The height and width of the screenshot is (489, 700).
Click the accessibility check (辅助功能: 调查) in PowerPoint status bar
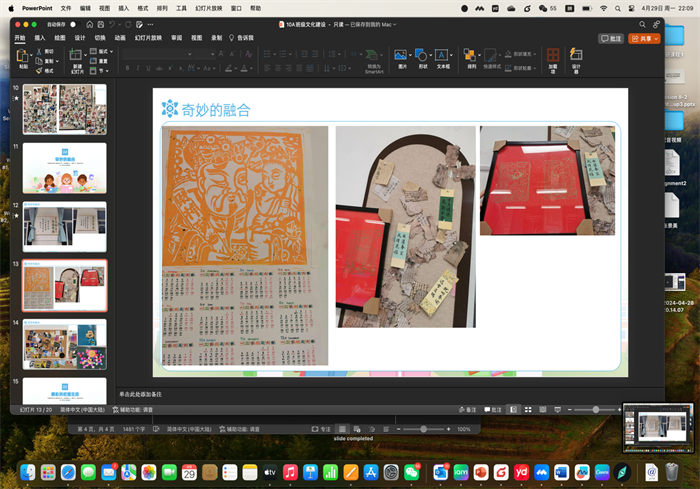(133, 410)
